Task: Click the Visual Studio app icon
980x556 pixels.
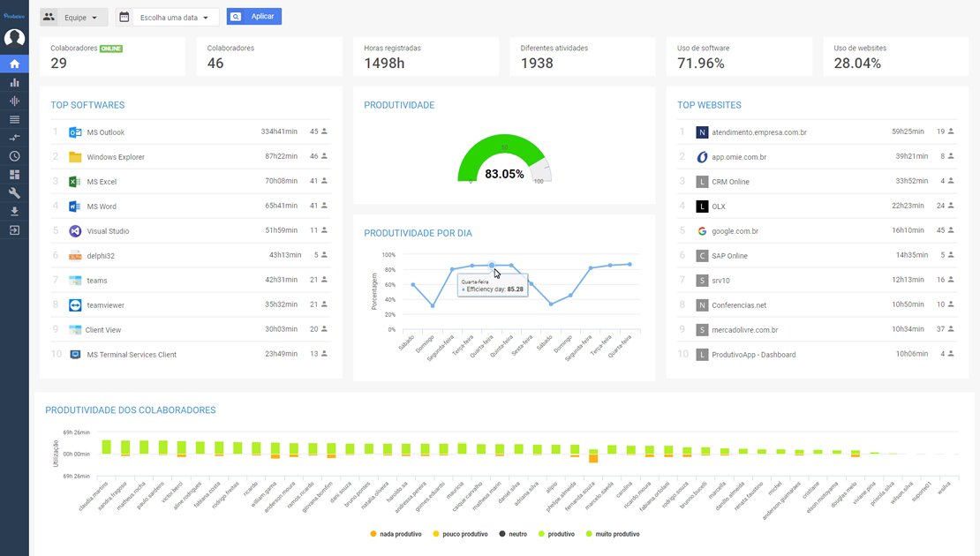Action: 75,231
